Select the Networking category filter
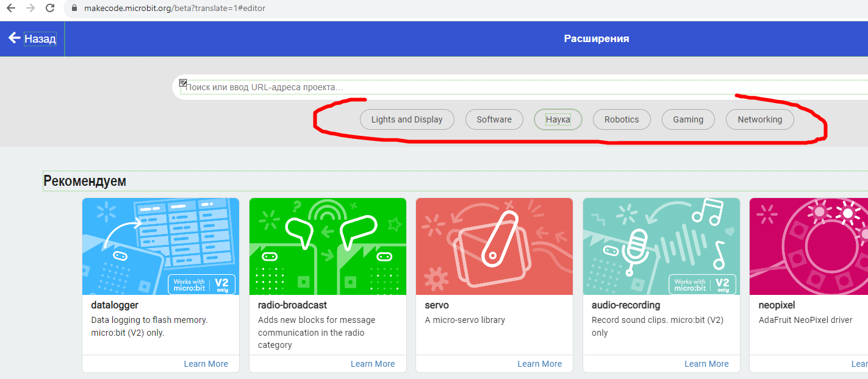This screenshot has width=868, height=379. (759, 119)
